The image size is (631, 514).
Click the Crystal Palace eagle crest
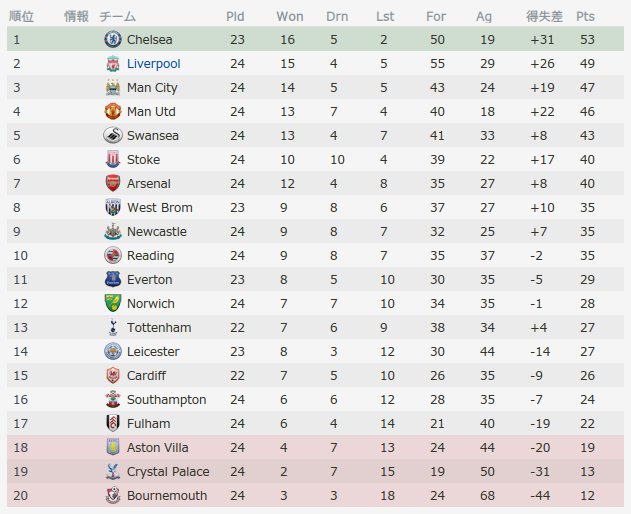[113, 471]
